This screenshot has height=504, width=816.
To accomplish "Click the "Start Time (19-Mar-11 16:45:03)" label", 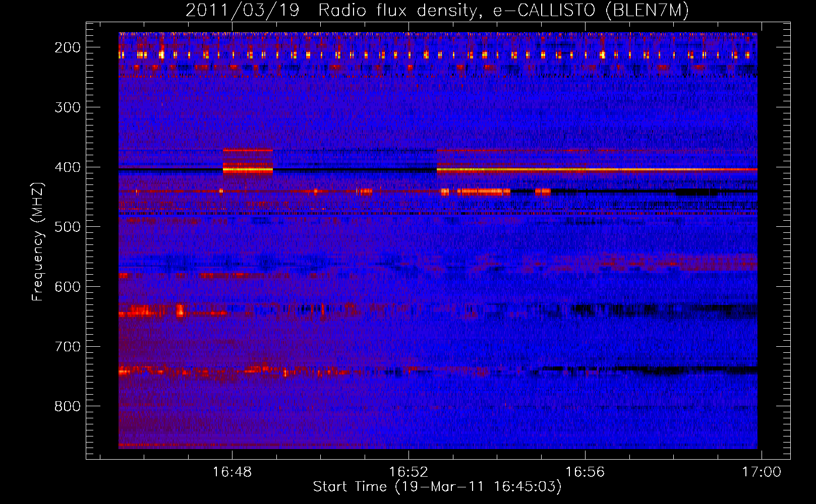I will pyautogui.click(x=437, y=487).
